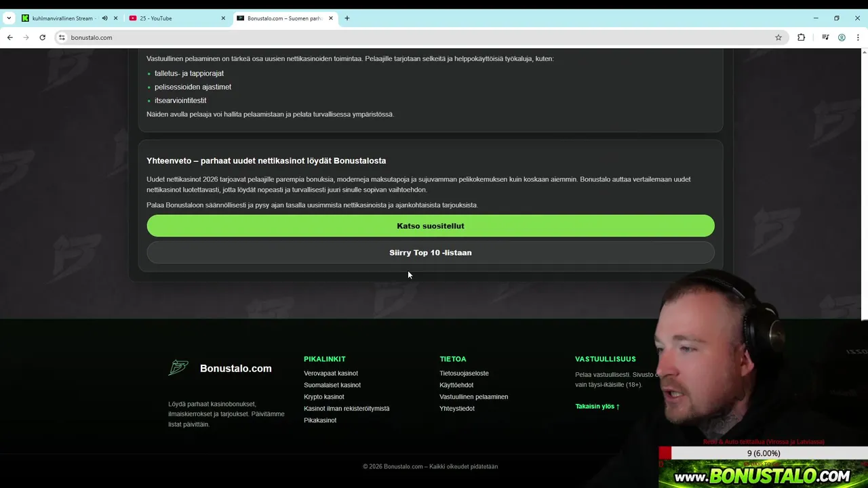
Task: Click the bonustalo.com address bar
Action: (420, 37)
